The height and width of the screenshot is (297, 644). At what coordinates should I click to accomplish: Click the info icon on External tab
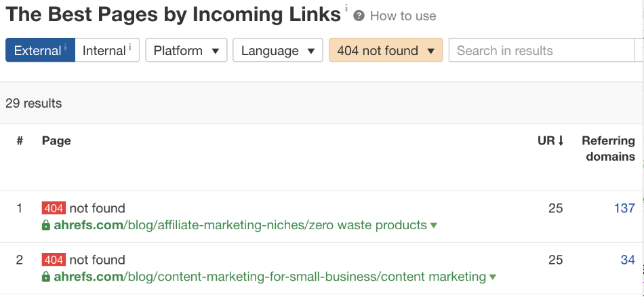pos(65,46)
